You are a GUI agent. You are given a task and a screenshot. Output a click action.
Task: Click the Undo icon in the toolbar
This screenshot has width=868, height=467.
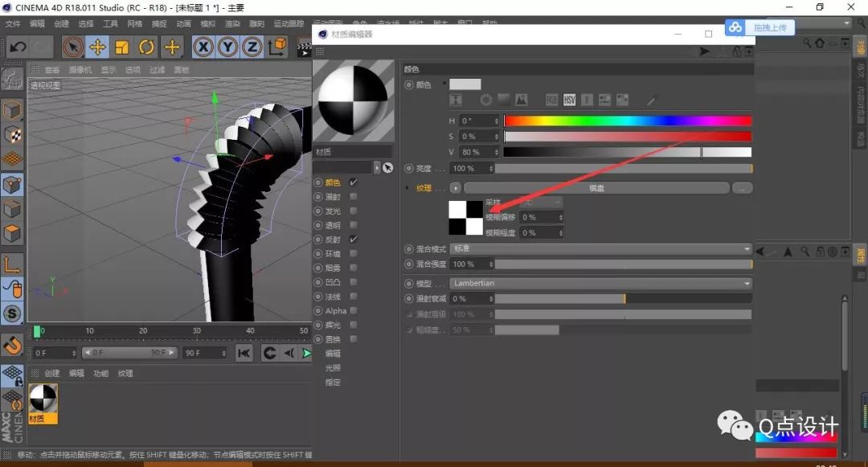(x=16, y=48)
